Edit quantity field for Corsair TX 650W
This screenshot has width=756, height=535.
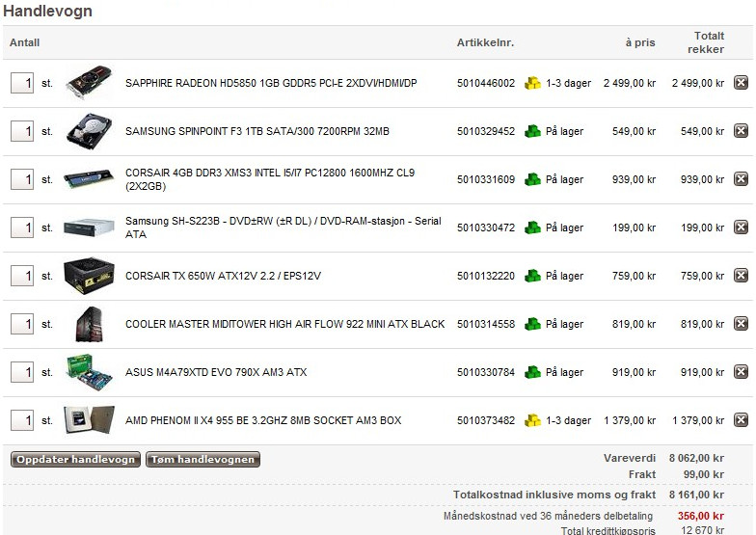(22, 276)
